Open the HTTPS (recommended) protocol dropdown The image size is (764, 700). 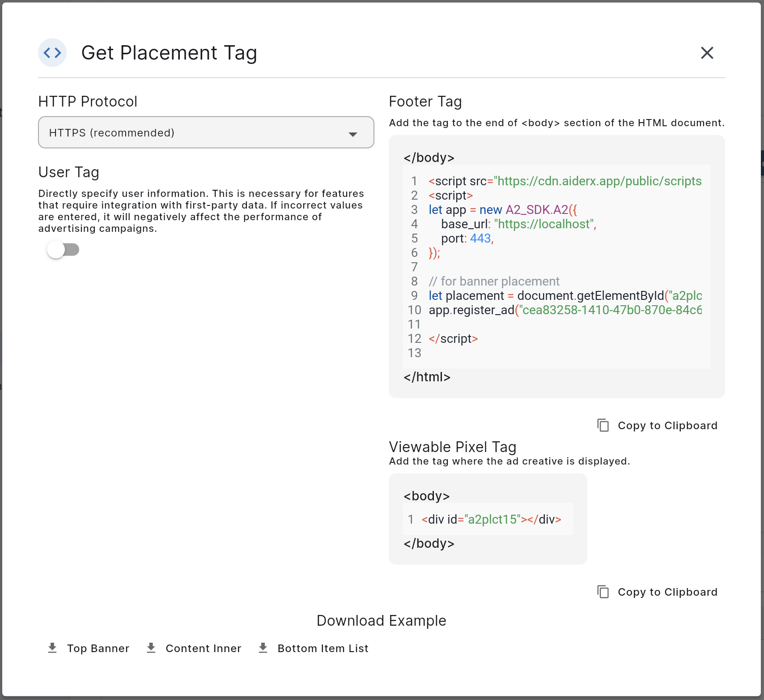tap(206, 132)
